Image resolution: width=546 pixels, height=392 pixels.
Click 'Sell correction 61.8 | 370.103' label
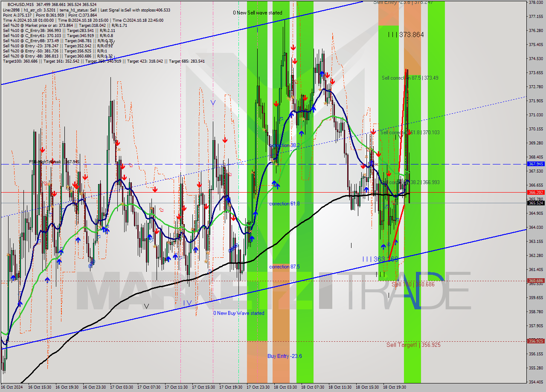point(410,133)
